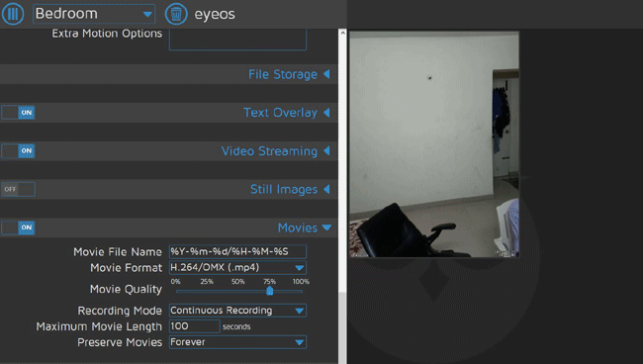643x364 pixels.
Task: Click the Bedroom camera live frame
Action: (434, 144)
